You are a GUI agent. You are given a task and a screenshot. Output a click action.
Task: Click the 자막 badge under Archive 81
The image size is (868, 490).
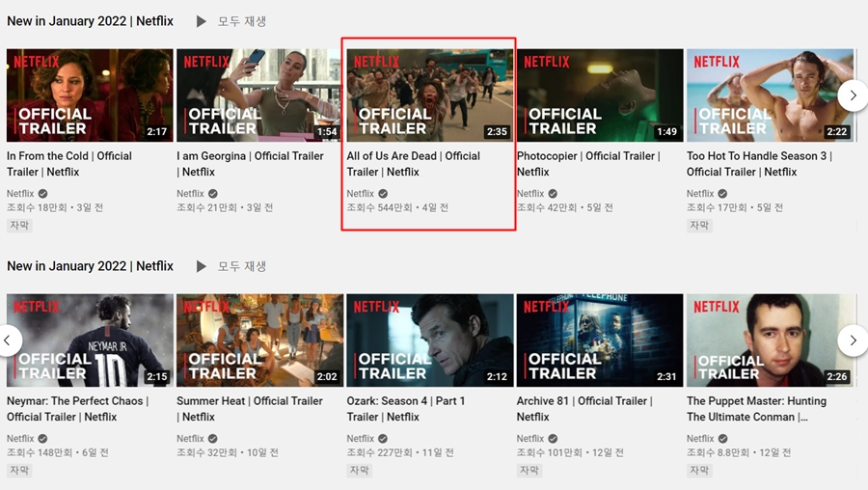click(529, 471)
